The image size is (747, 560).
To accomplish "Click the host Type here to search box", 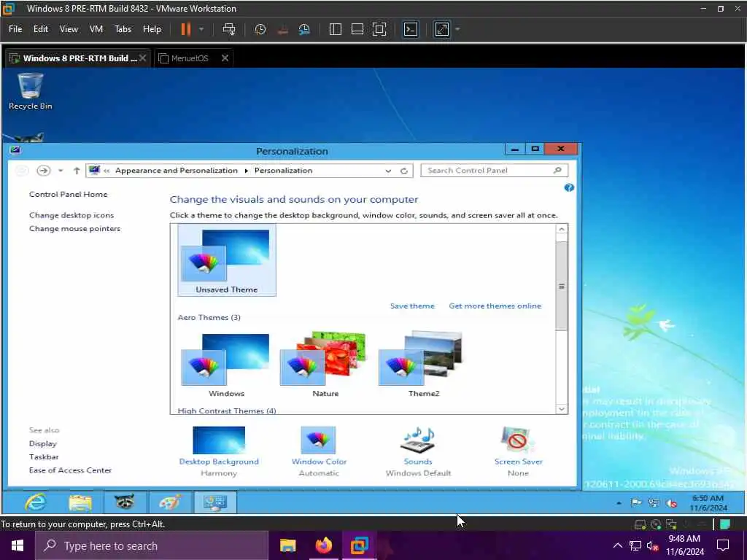I will pyautogui.click(x=152, y=545).
